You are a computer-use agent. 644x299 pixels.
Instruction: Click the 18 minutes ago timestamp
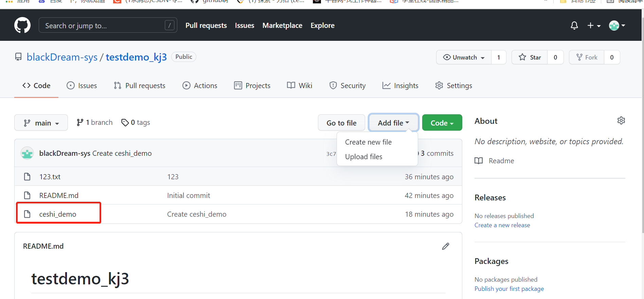click(429, 214)
